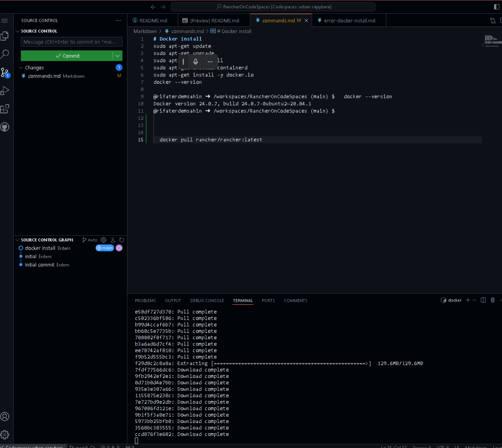Screen dimensions: 502x448
Task: Open Source Control more actions menu
Action: (119, 21)
